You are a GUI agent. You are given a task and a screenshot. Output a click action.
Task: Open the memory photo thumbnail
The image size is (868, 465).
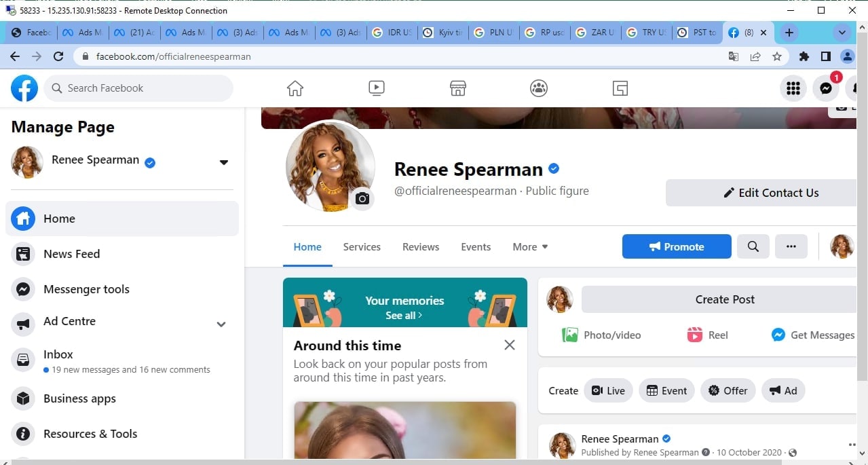pyautogui.click(x=405, y=430)
